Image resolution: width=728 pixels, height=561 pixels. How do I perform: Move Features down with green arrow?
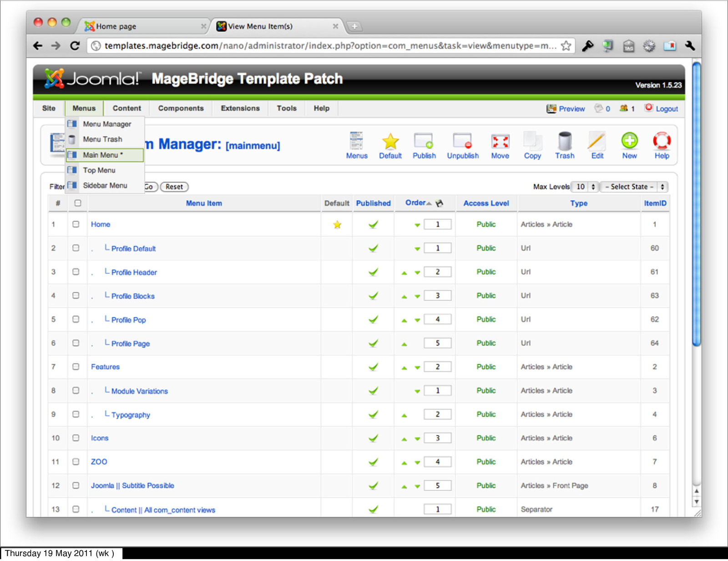(417, 367)
